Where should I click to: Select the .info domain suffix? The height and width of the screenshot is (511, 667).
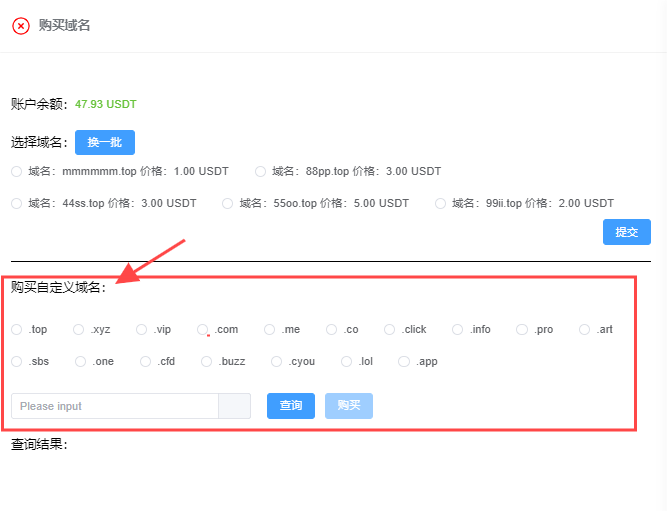458,329
